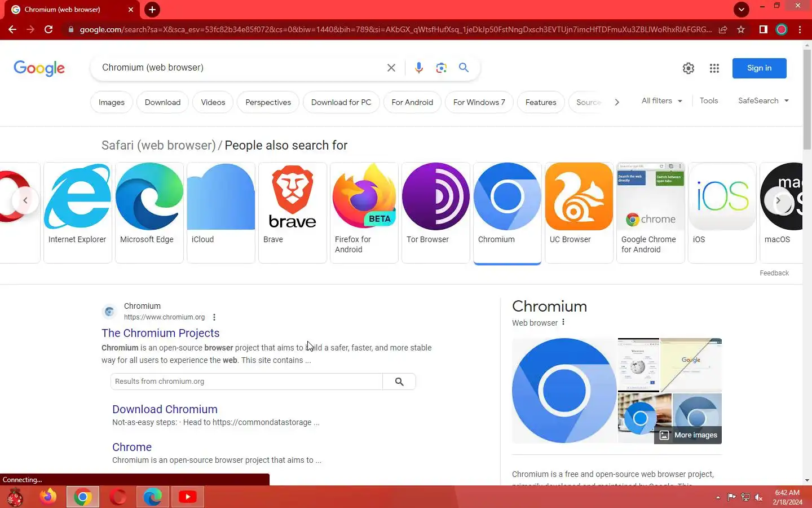Screen dimensions: 812x508
Task: Expand the All filters dropdown
Action: pos(662,100)
